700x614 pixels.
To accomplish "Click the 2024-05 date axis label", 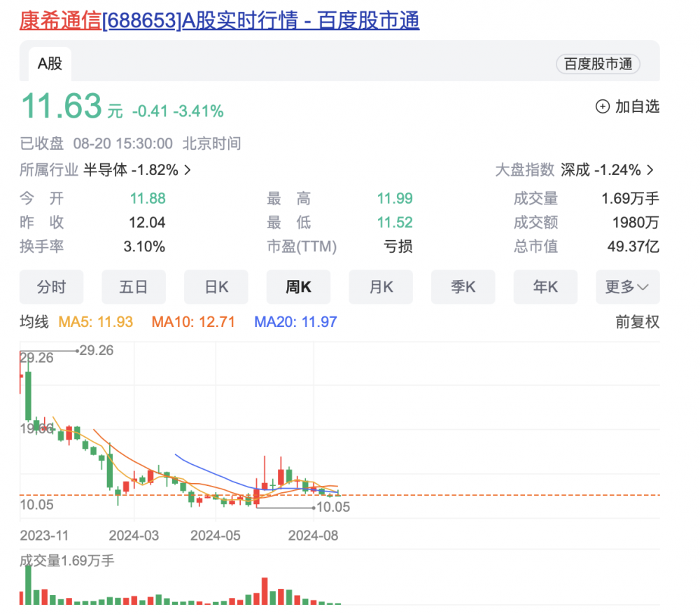I will coord(215,536).
